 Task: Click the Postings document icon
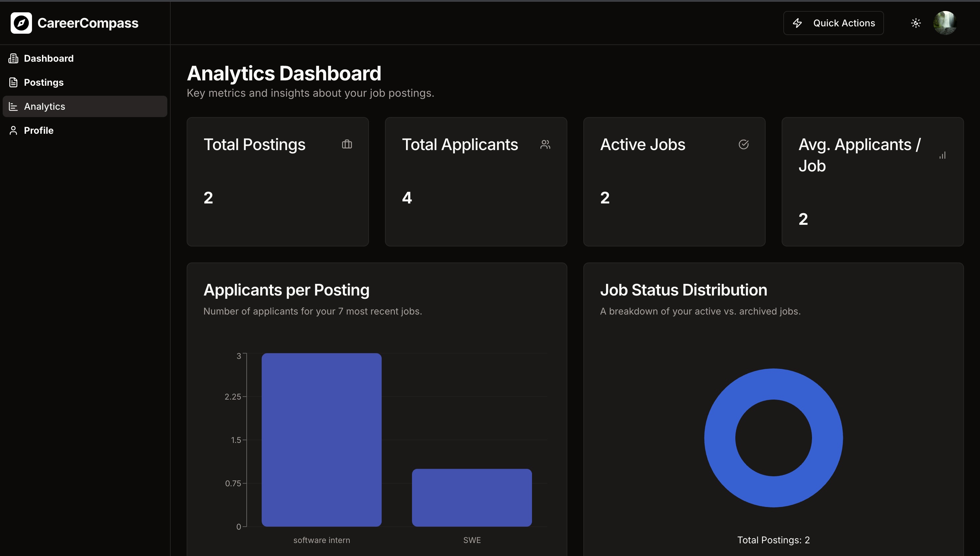point(13,82)
